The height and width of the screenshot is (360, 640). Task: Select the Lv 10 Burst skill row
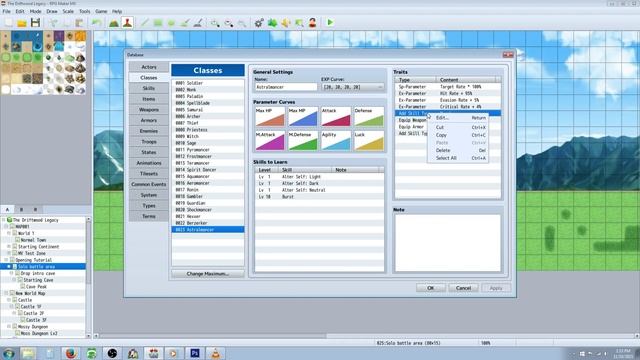[319, 197]
